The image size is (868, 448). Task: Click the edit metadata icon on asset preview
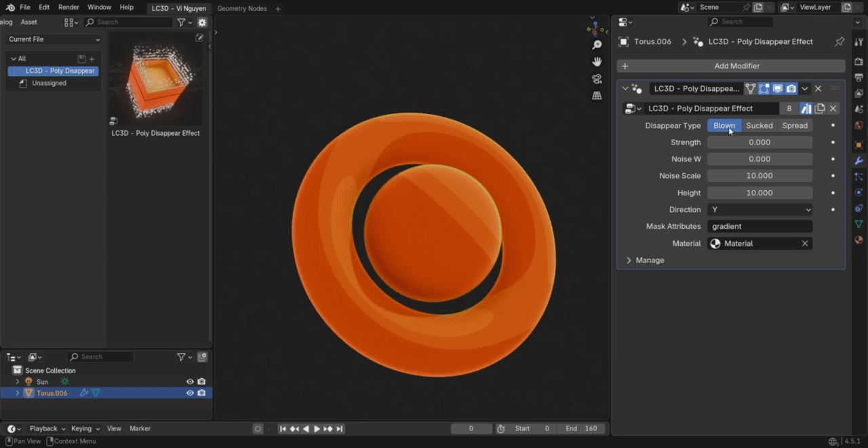pos(199,38)
